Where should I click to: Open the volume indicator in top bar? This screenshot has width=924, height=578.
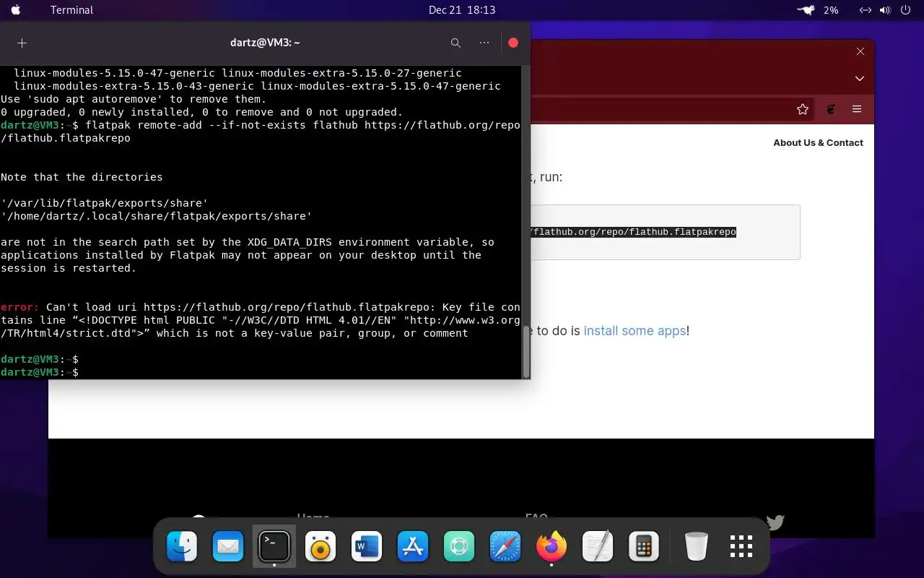[886, 10]
